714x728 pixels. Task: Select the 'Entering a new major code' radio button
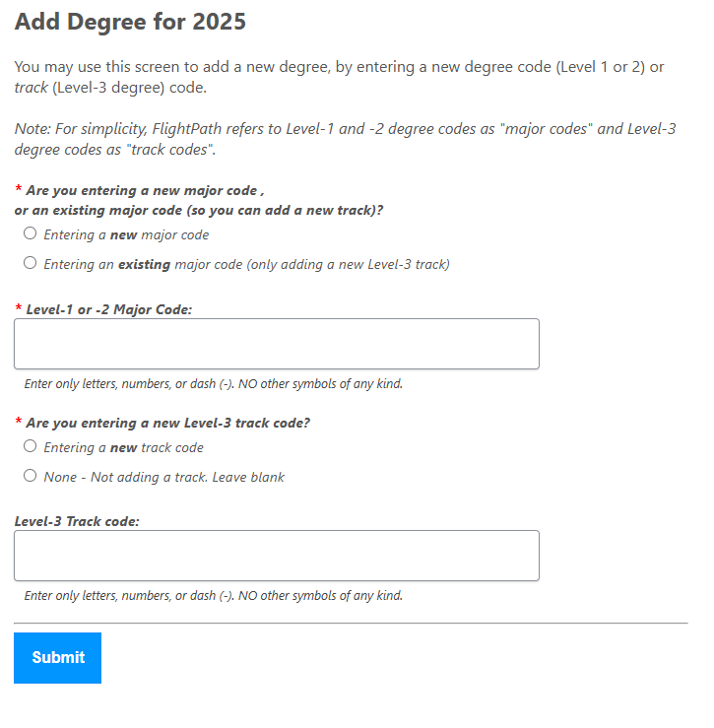(30, 234)
